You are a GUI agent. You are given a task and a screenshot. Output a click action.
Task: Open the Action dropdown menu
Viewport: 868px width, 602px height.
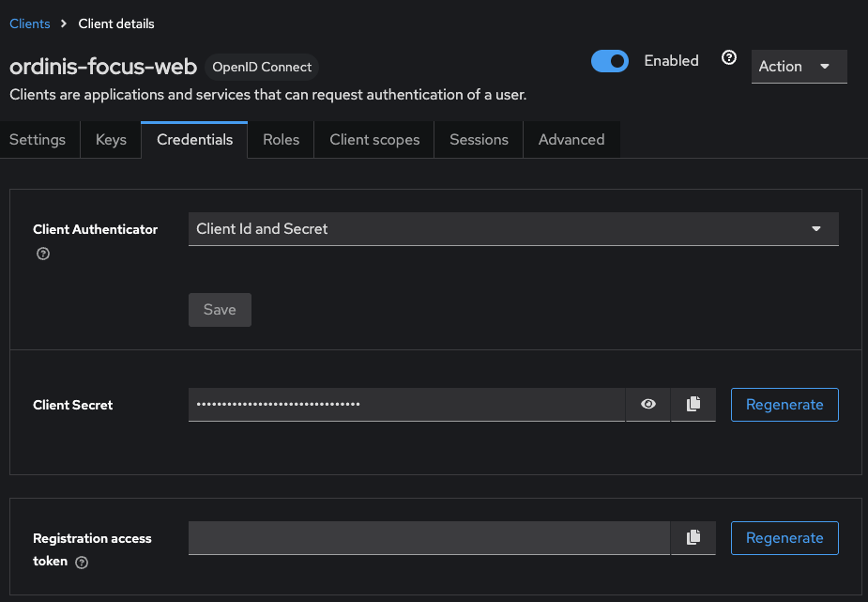(799, 67)
